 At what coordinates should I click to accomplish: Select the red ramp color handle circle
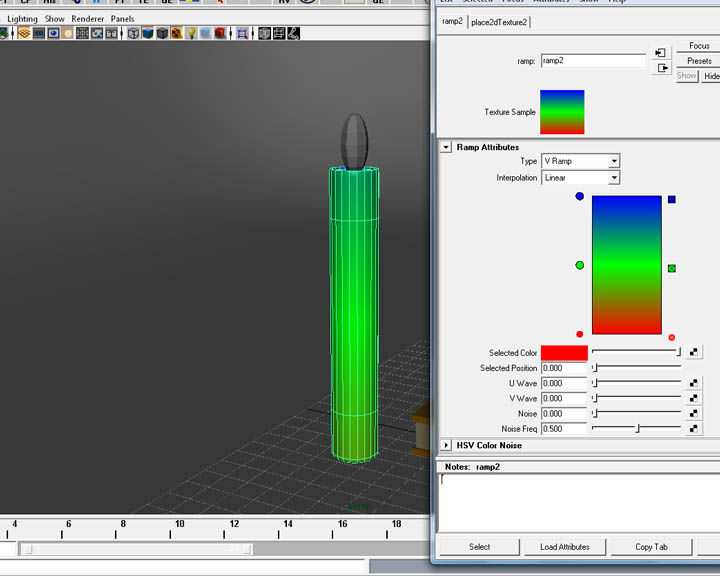point(579,334)
